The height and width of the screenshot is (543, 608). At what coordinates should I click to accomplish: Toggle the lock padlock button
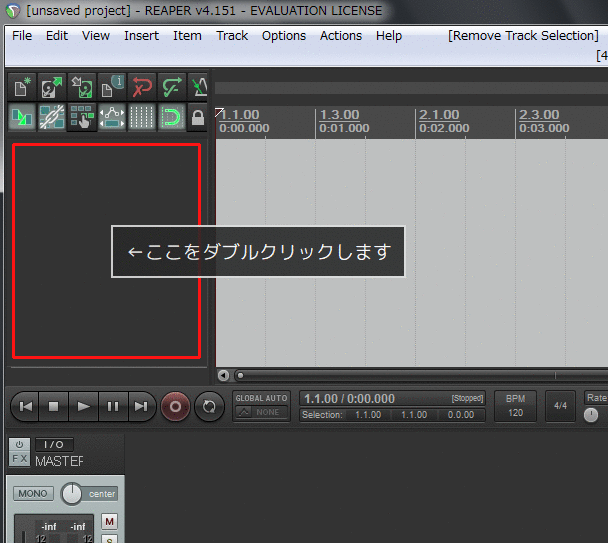(x=198, y=118)
